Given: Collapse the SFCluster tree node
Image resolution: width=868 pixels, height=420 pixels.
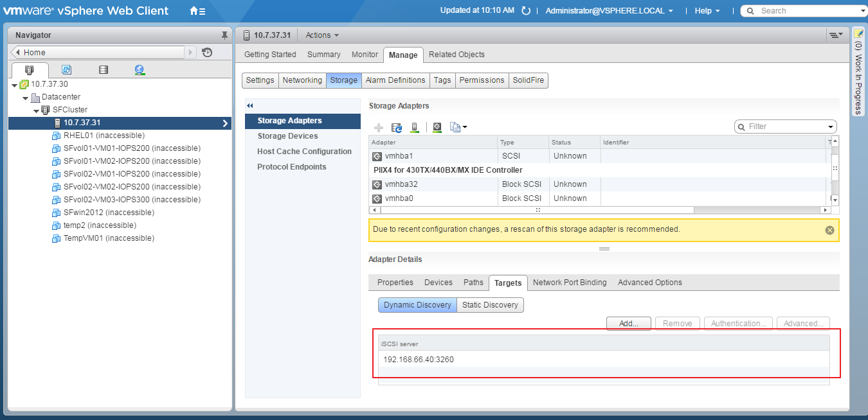Looking at the screenshot, I should coord(37,110).
